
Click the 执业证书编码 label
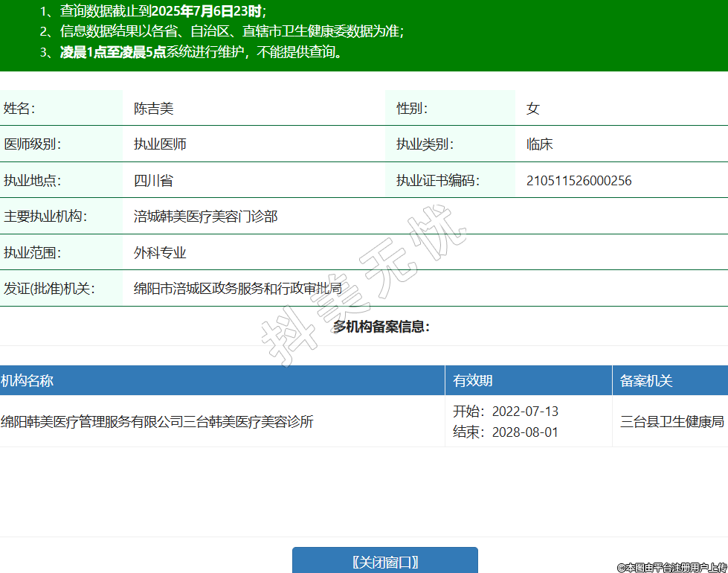point(437,181)
